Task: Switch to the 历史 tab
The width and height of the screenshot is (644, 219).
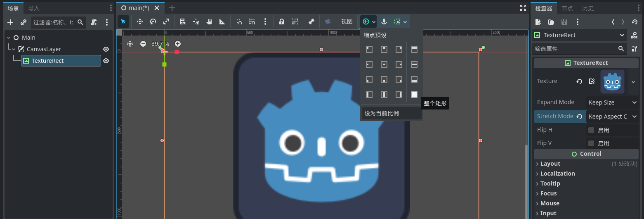Action: pyautogui.click(x=588, y=8)
